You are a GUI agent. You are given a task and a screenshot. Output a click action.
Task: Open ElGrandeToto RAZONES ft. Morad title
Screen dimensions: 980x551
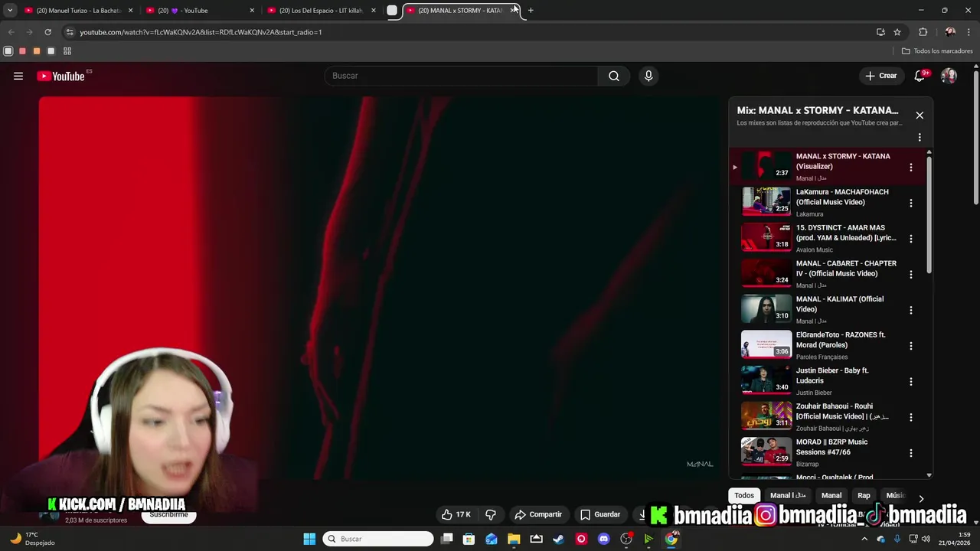tap(841, 340)
